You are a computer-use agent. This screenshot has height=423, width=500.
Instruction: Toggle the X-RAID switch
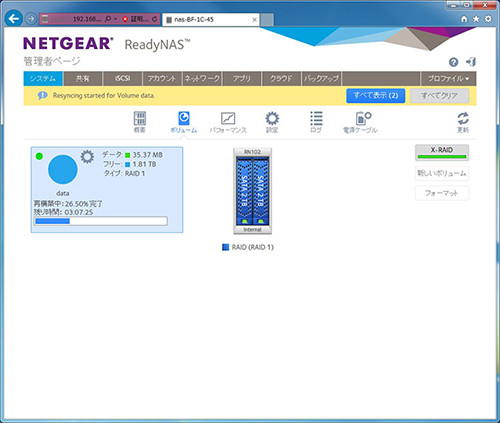pos(442,153)
